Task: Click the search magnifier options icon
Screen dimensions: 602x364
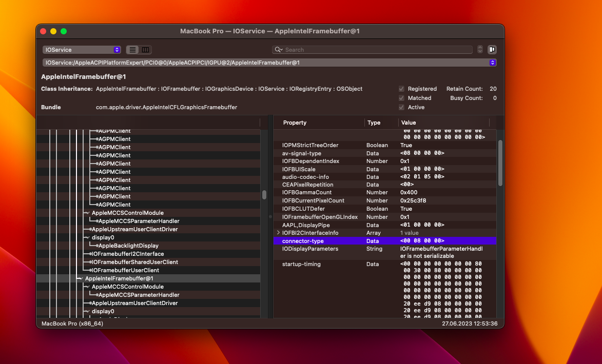Action: pyautogui.click(x=279, y=50)
